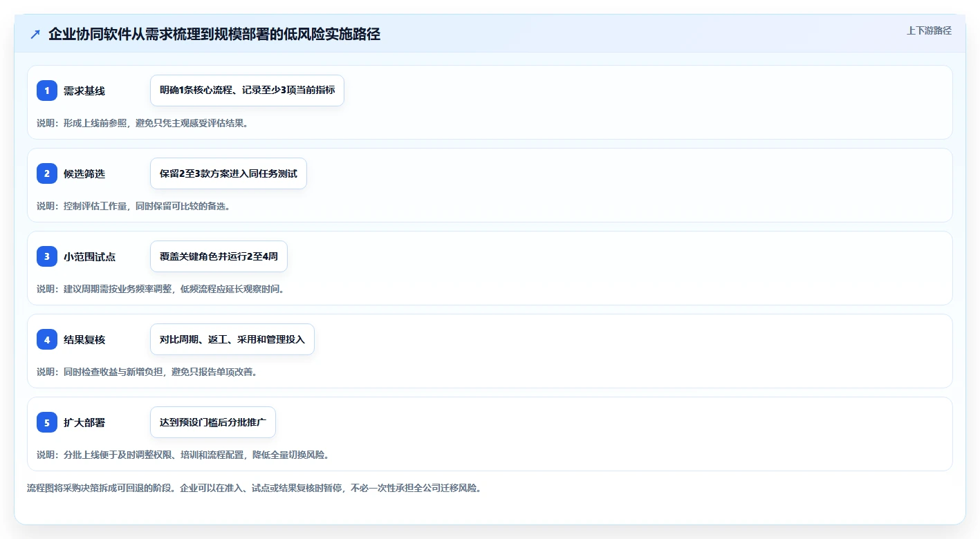Select step number badge 4
The image size is (980, 539).
47,339
